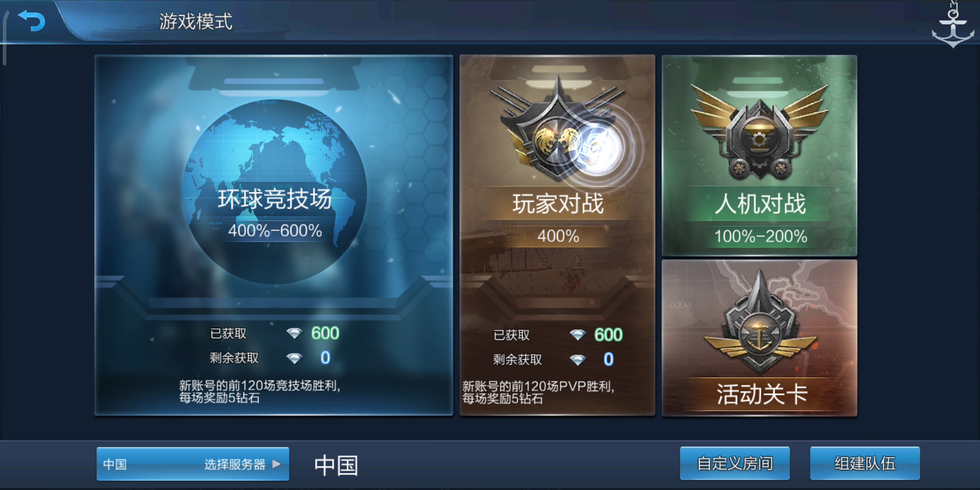Select the globe icon for 环球竞技场

[x=274, y=191]
